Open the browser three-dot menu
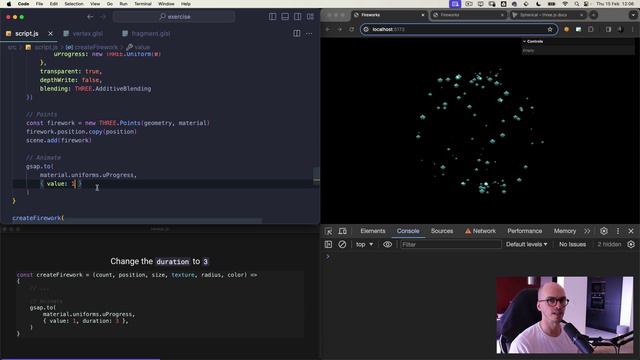 tap(633, 29)
